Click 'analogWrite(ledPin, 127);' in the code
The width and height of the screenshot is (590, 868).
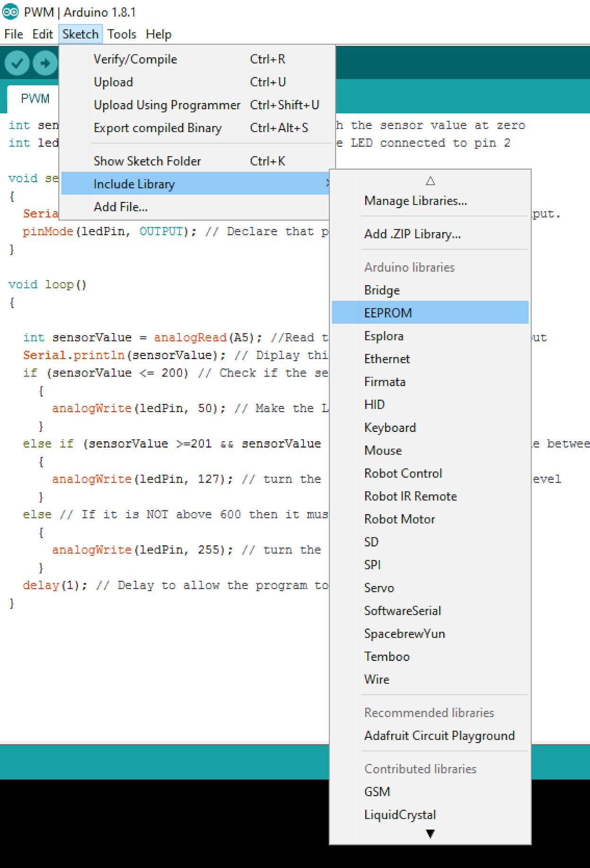tap(143, 479)
